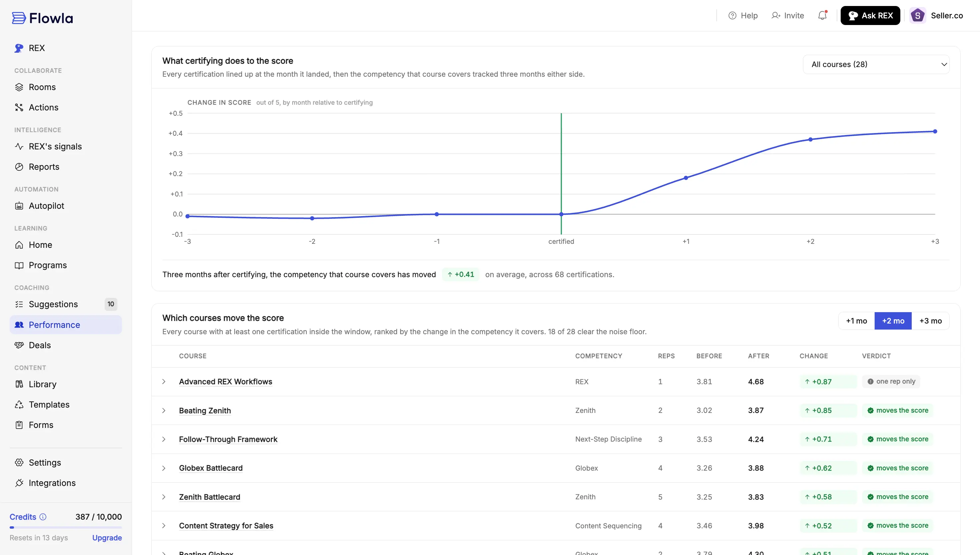Image resolution: width=980 pixels, height=555 pixels.
Task: Expand the Zenith Battlecard row
Action: tap(164, 497)
